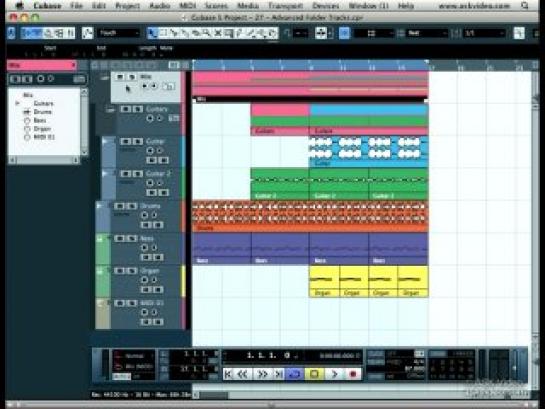Select MIDI 01 in the inspector list
The width and height of the screenshot is (545, 409).
click(44, 137)
